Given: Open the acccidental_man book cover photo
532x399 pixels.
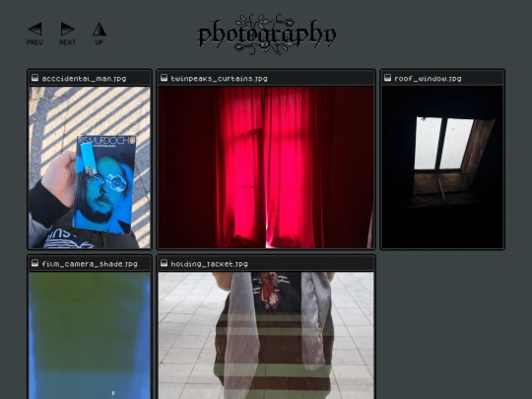Looking at the screenshot, I should tap(90, 167).
